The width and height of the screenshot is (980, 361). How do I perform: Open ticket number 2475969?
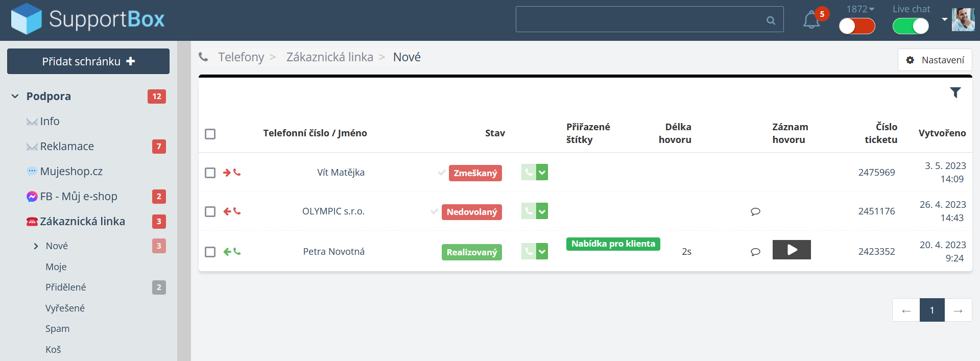click(x=876, y=172)
